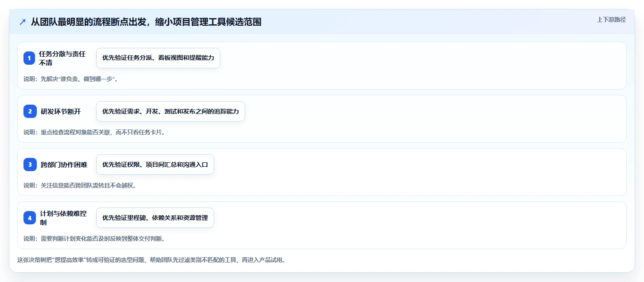644x282 pixels.
Task: Click step badge number 2
Action: [30, 111]
